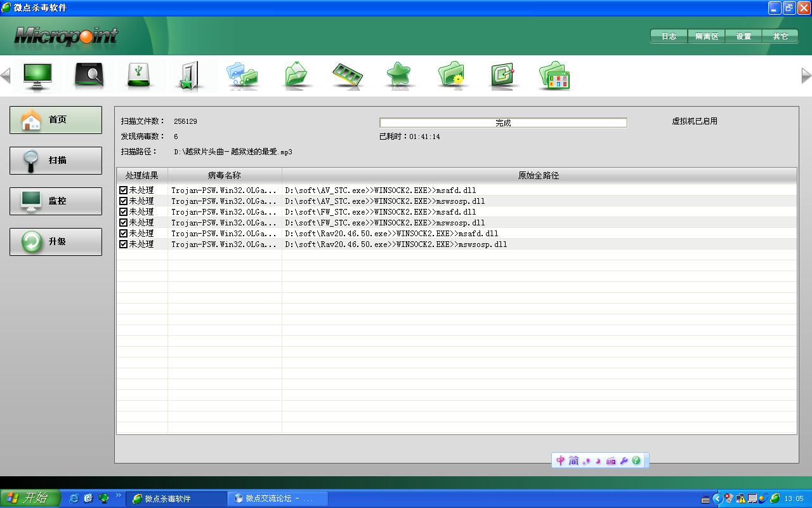The height and width of the screenshot is (508, 812).
Task: Click the scan path 越狱片头曲 mp3 text
Action: coord(233,152)
